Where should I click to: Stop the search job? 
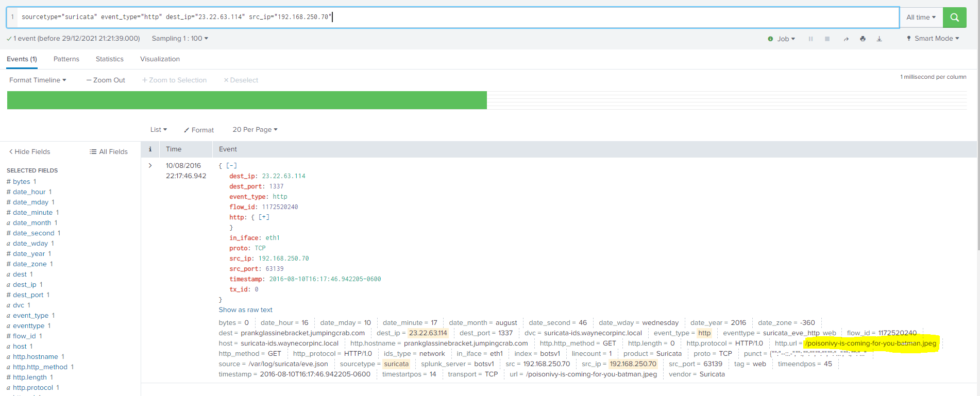pyautogui.click(x=827, y=39)
